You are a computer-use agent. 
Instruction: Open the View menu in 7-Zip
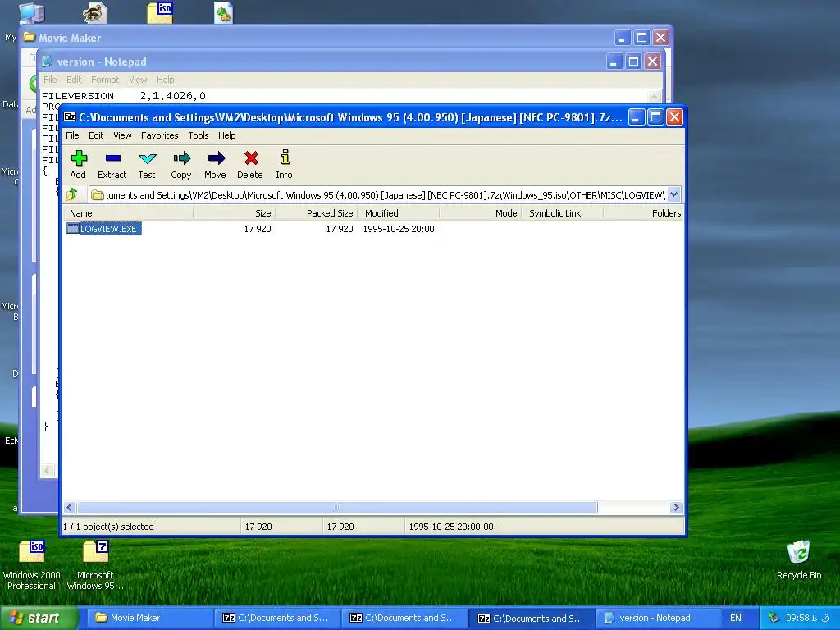coord(122,135)
